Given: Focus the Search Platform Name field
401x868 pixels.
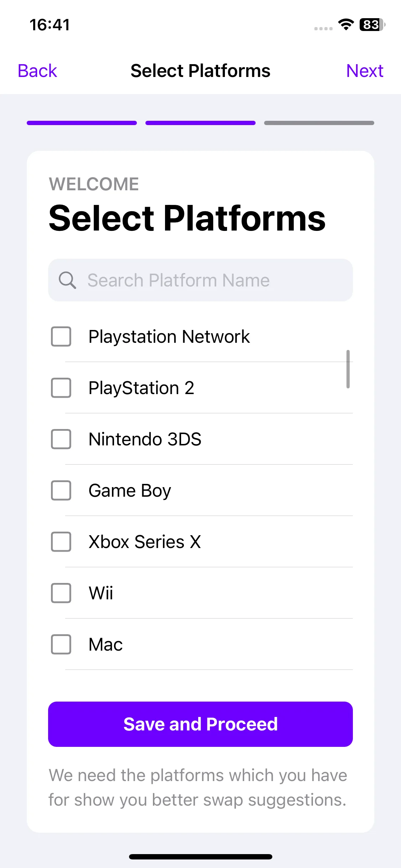Looking at the screenshot, I should [200, 280].
